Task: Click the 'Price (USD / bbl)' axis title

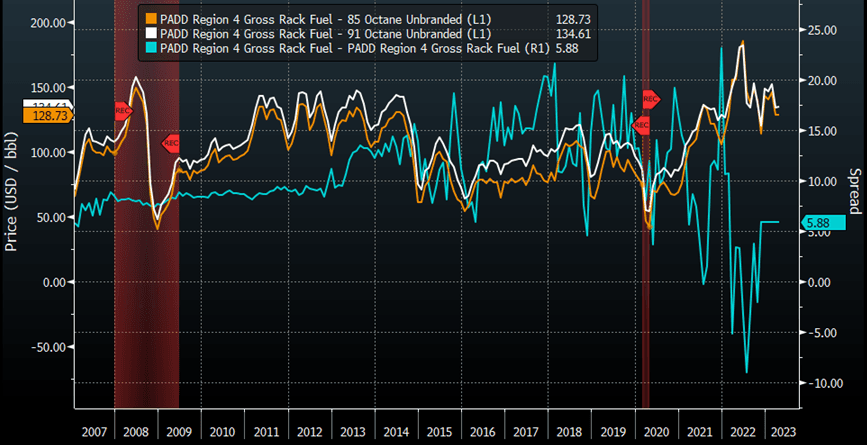Action: pyautogui.click(x=12, y=192)
